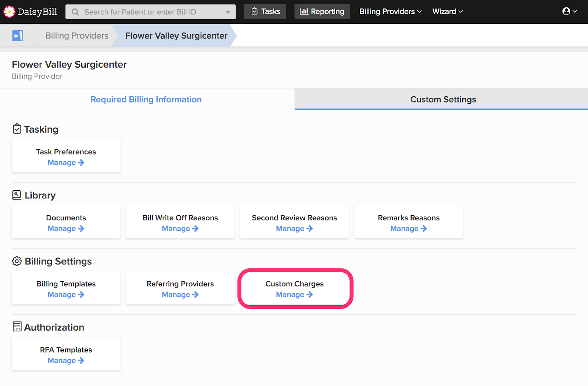Screen dimensions: 588x386
Task: Click the Billing Settings gear icon
Action: 17,261
